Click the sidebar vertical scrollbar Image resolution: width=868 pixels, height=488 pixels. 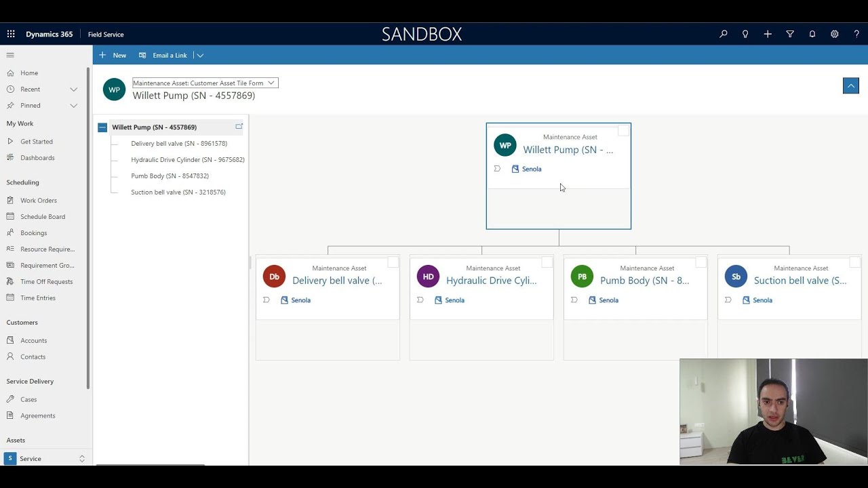click(88, 228)
